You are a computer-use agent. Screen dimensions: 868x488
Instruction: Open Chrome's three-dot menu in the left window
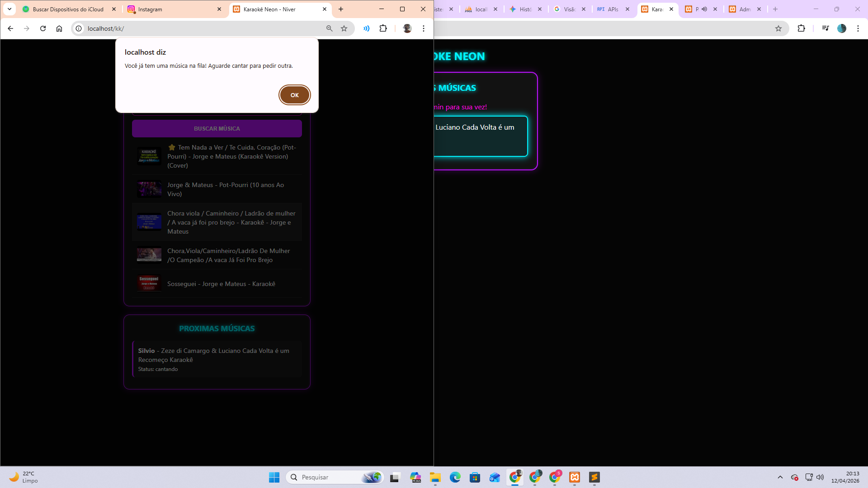coord(424,28)
